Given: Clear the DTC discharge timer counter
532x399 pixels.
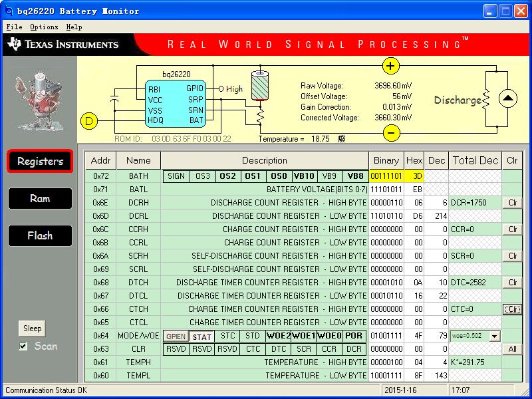Looking at the screenshot, I should (x=512, y=283).
